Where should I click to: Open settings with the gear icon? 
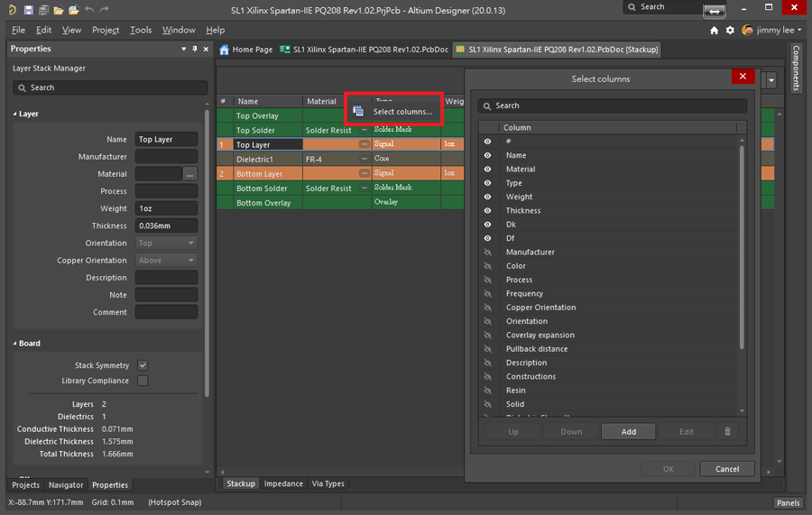click(729, 30)
